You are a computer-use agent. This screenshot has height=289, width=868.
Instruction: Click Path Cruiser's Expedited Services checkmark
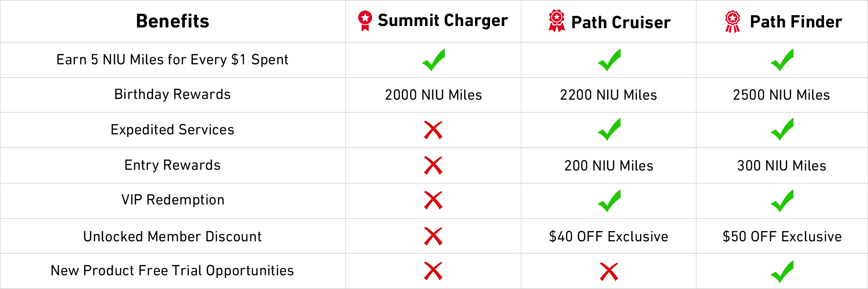tap(609, 129)
